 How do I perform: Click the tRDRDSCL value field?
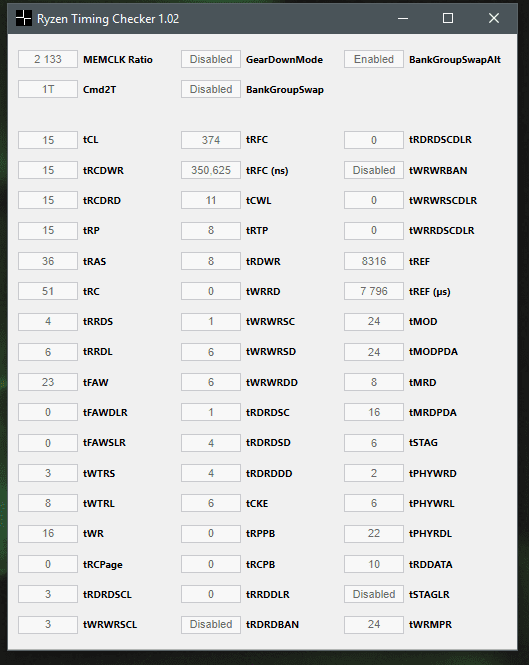point(48,594)
